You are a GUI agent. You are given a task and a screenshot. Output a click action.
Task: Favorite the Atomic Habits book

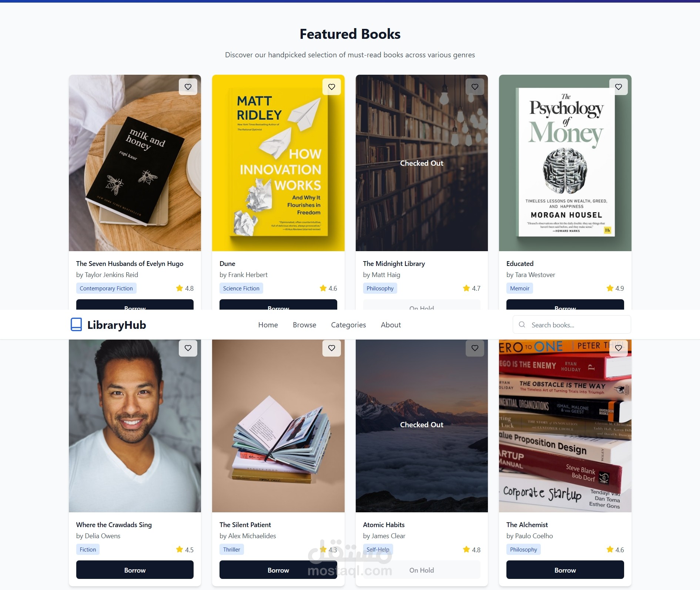pyautogui.click(x=475, y=348)
